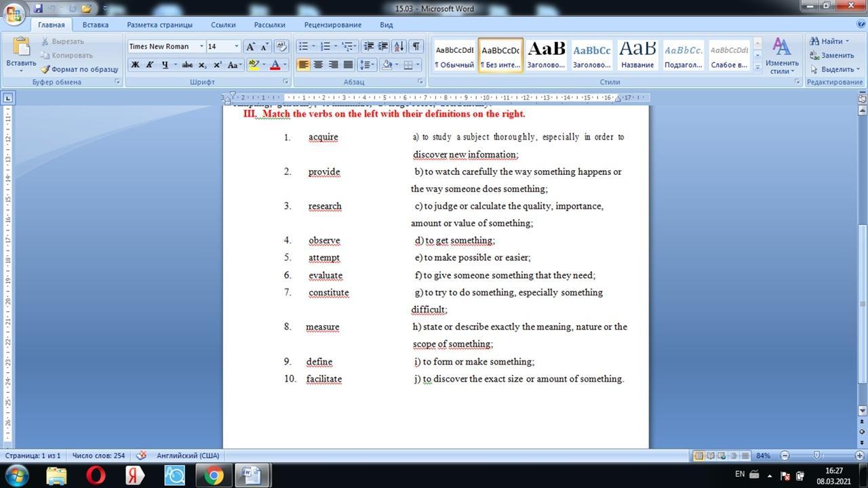This screenshot has width=868, height=488.
Task: Open the Times New Roman font name dropdown
Action: click(201, 46)
